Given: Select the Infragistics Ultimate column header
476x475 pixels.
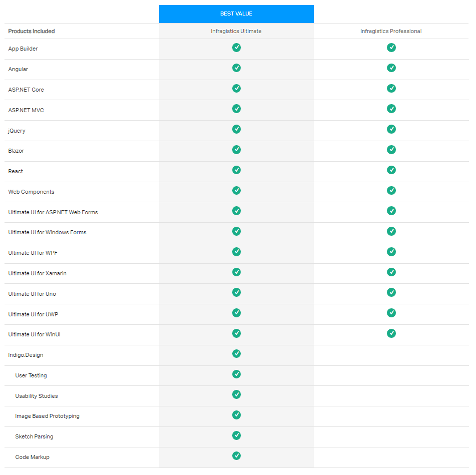Looking at the screenshot, I should [236, 31].
